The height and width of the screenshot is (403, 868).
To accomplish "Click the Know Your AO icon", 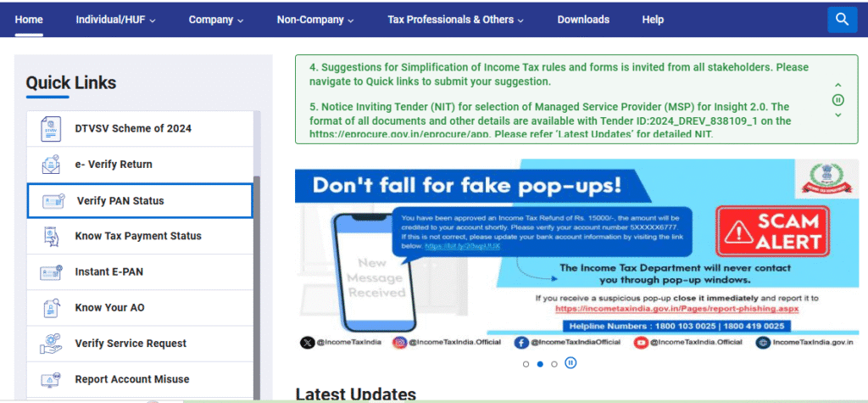I will click(53, 308).
